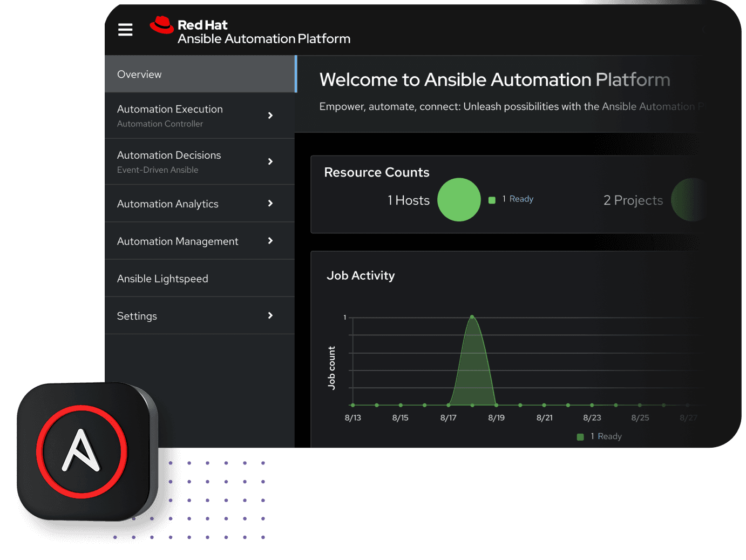The image size is (746, 560).
Task: Open Automation Execution menu section
Action: pyautogui.click(x=200, y=116)
